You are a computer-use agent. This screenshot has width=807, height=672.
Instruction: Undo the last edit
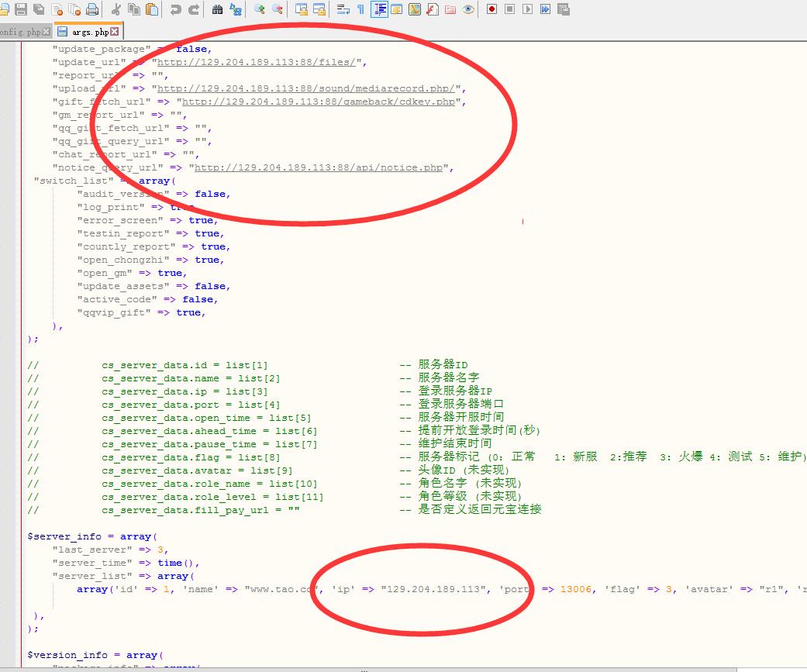176,9
